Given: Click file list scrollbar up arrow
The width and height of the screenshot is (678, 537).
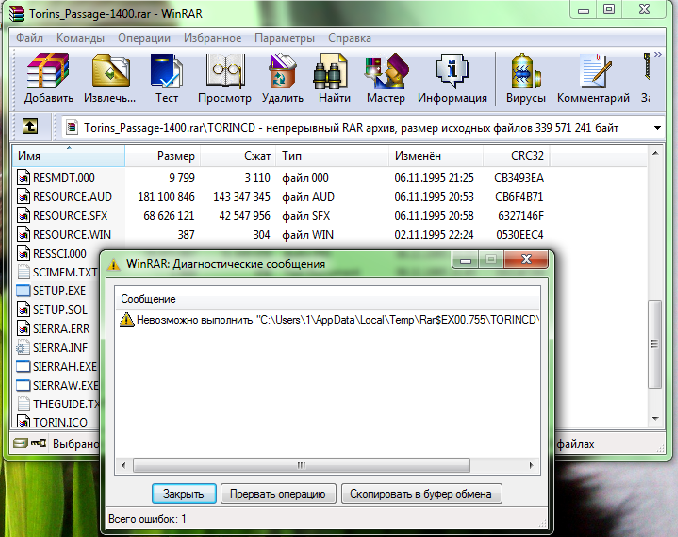Looking at the screenshot, I should (655, 153).
